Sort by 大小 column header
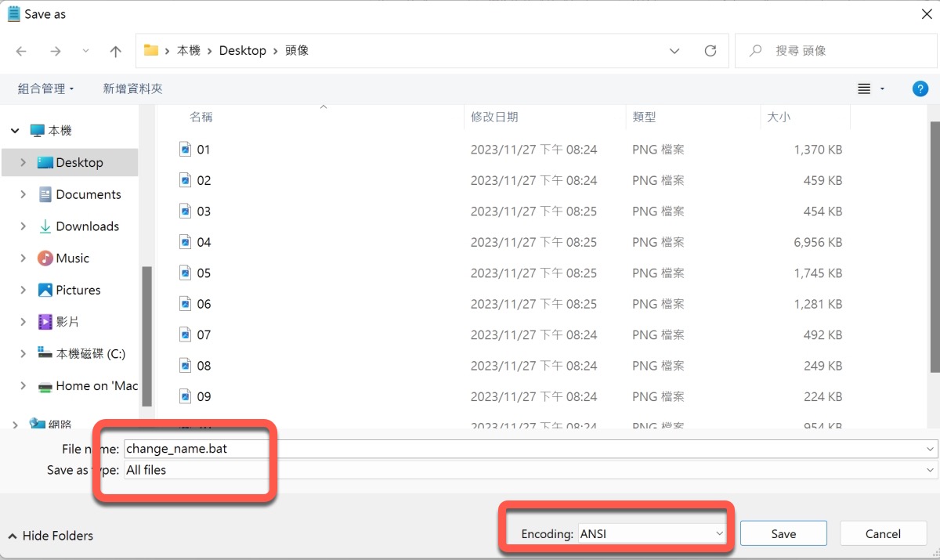 click(x=779, y=117)
